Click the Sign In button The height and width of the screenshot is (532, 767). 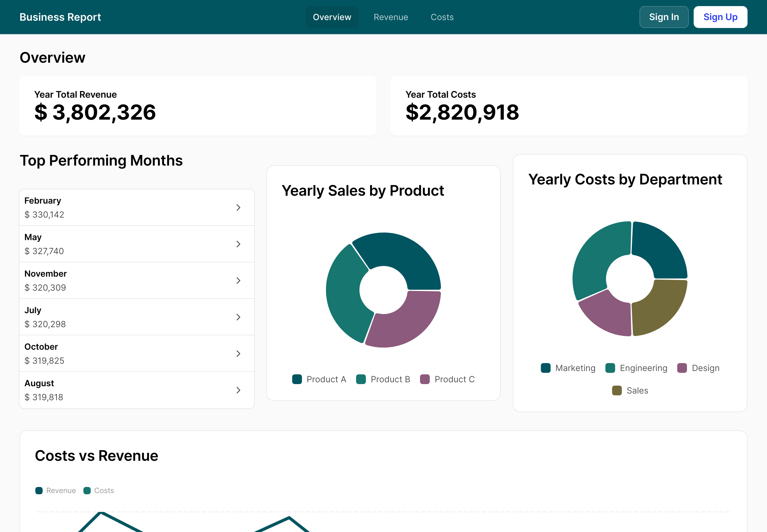(664, 17)
